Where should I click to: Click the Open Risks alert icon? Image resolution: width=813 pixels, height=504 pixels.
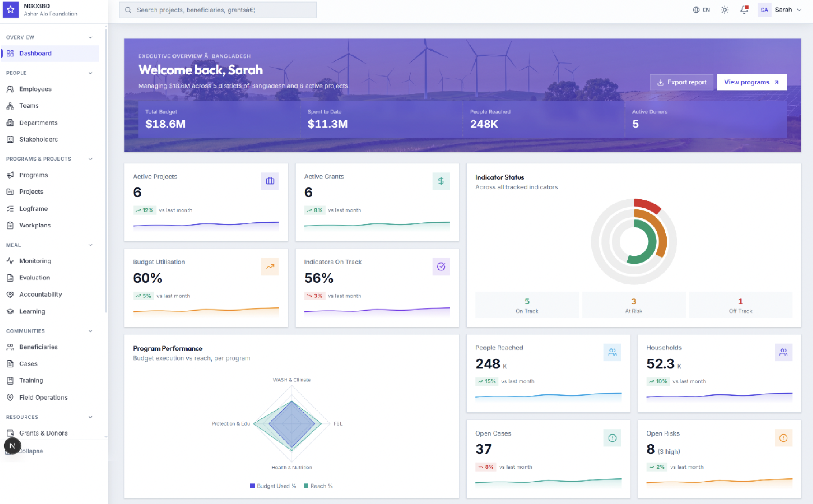coord(783,438)
